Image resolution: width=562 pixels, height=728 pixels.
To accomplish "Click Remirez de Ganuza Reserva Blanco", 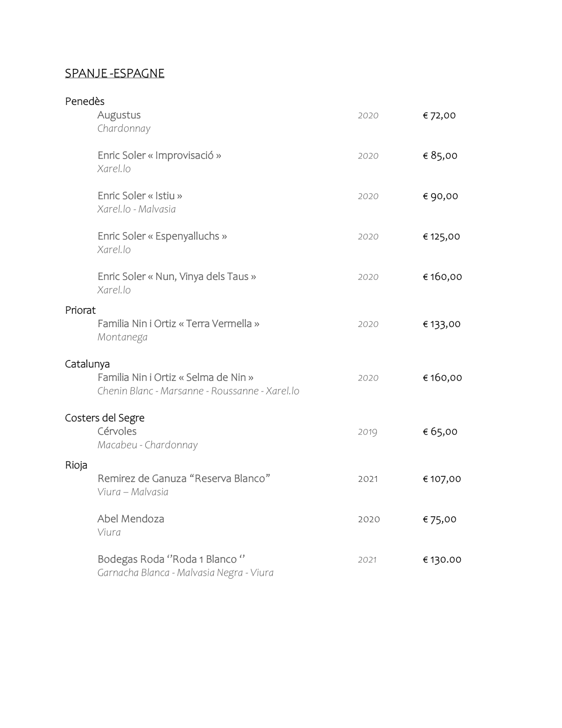I will 184,479.
